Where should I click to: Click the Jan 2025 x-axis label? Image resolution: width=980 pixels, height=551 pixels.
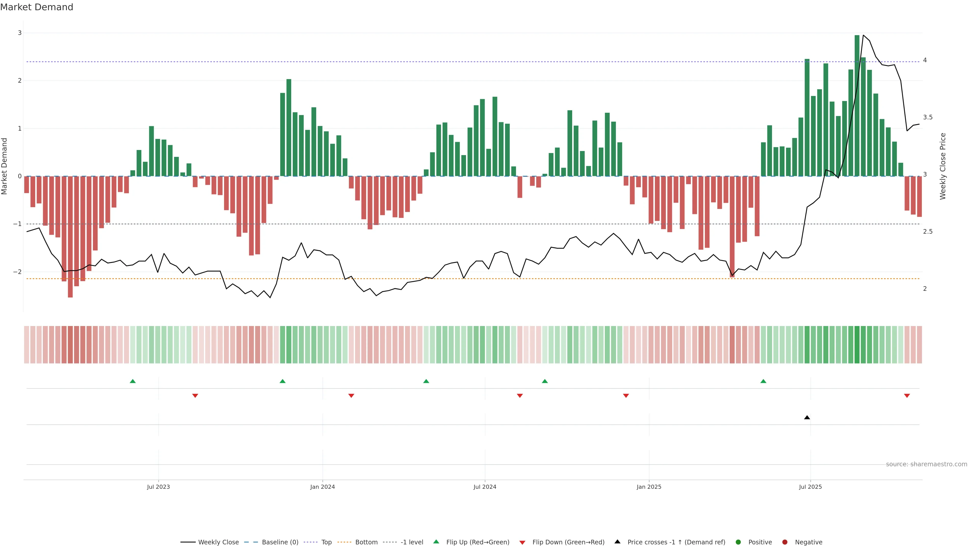click(649, 487)
